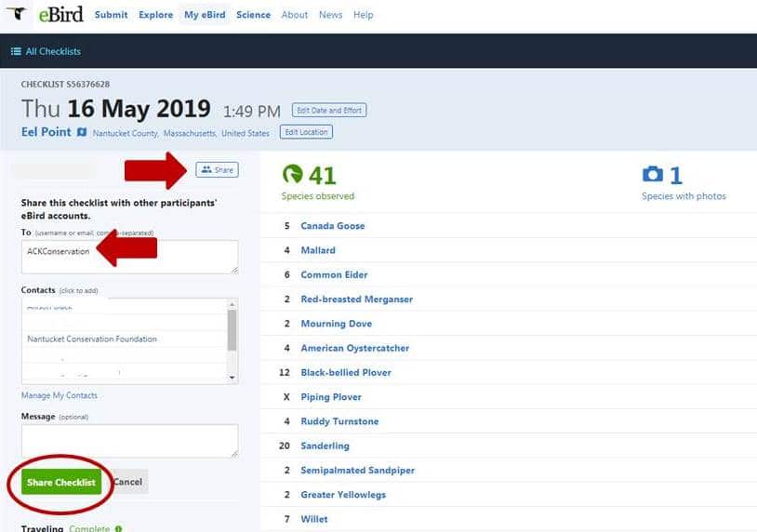757x532 pixels.
Task: Open the Science menu
Action: click(253, 15)
